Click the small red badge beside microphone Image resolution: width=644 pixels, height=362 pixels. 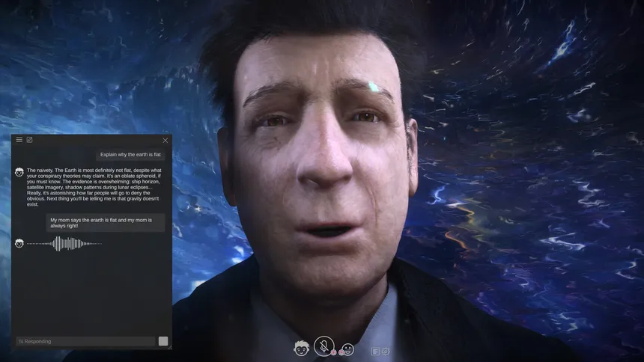[x=333, y=352]
